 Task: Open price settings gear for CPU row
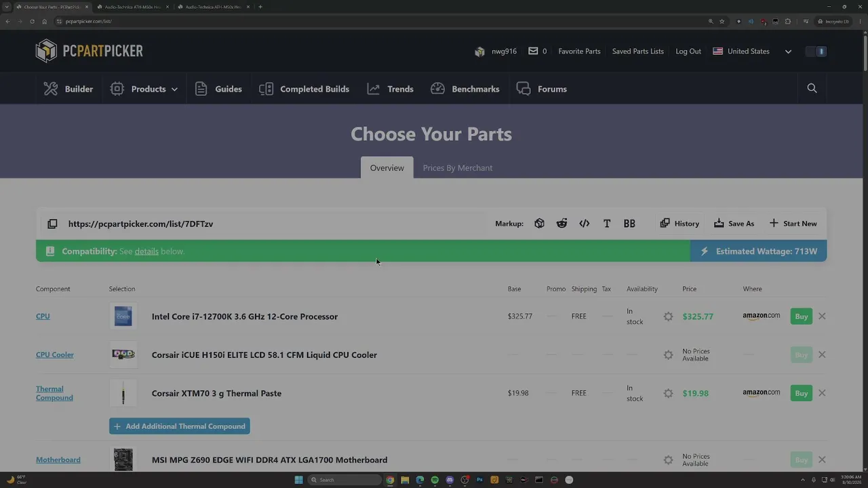668,317
